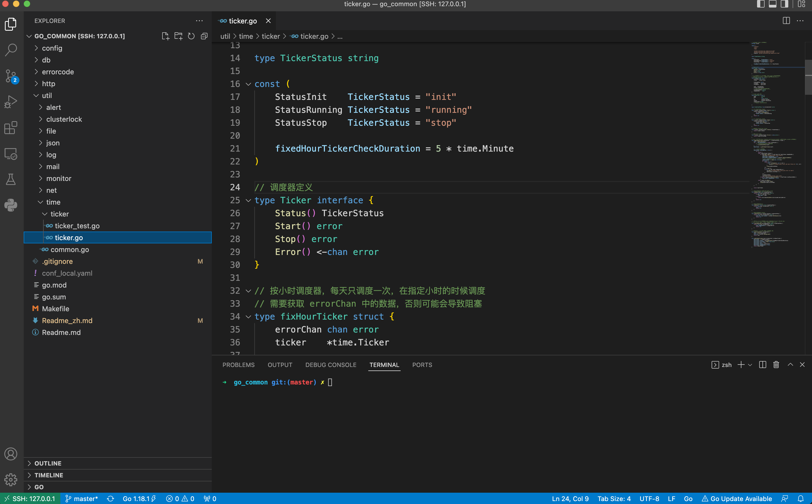Open the Search view
This screenshot has height=504, width=812.
[11, 50]
